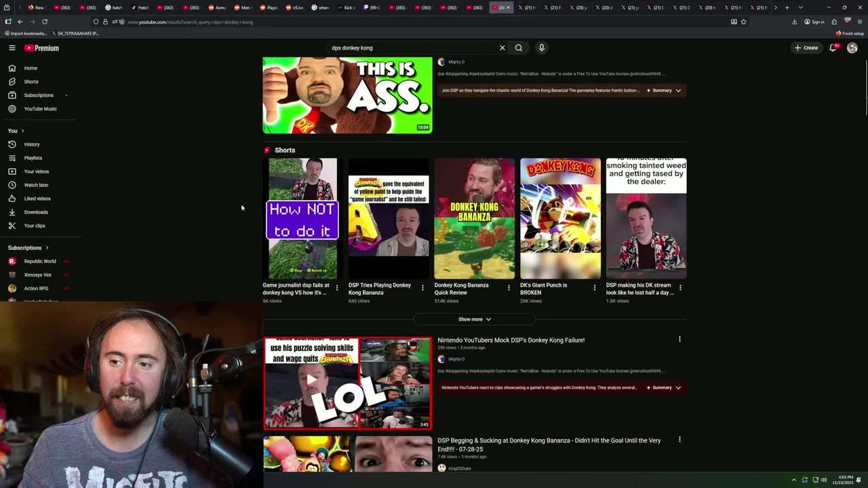Expand the You section chevron
Viewport: 868px width, 488px height.
tap(22, 131)
